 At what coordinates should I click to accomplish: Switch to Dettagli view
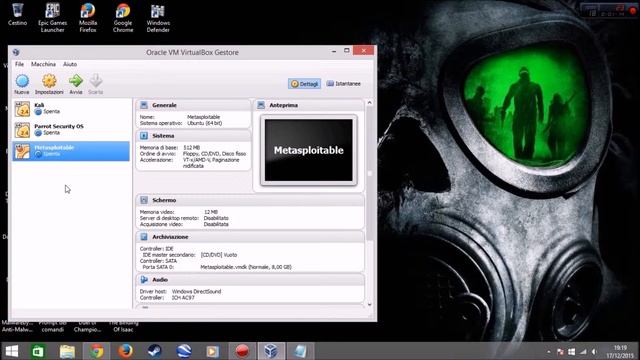pyautogui.click(x=304, y=84)
